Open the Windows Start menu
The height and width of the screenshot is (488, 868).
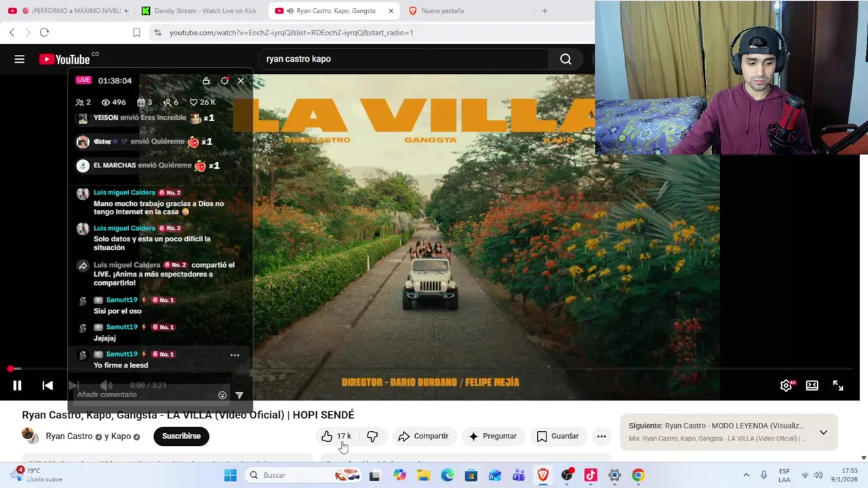point(230,475)
